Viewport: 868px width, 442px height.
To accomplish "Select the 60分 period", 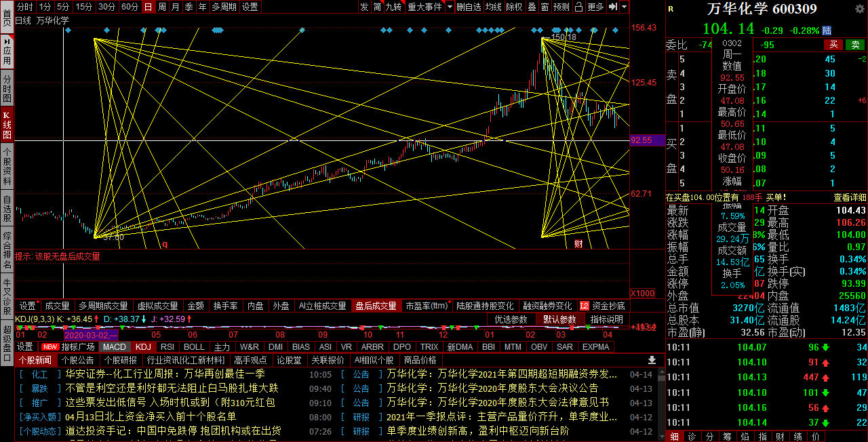I will (x=130, y=7).
